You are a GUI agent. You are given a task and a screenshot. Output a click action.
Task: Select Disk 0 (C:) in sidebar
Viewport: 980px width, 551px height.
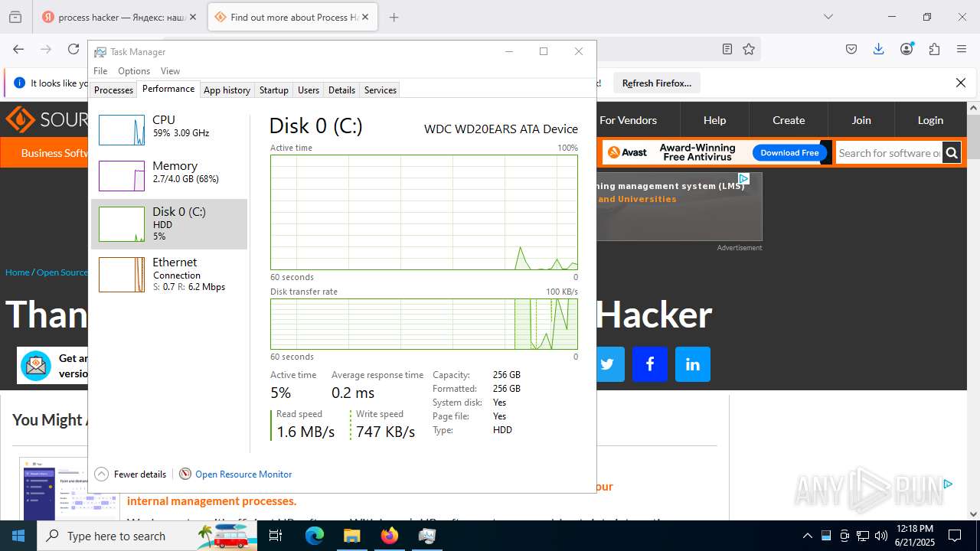point(169,224)
